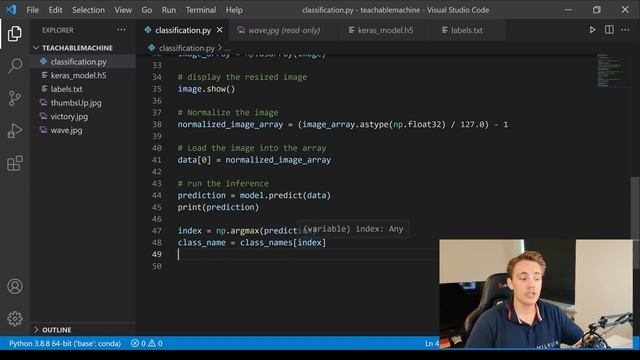
Task: Select classification.py in the Explorer tree
Action: [x=78, y=62]
